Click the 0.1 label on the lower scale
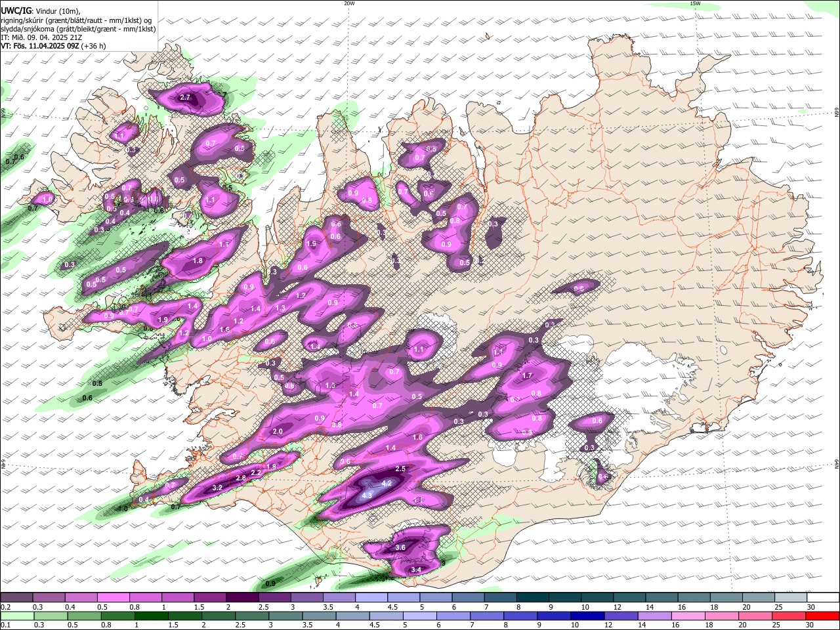 [x=5, y=625]
